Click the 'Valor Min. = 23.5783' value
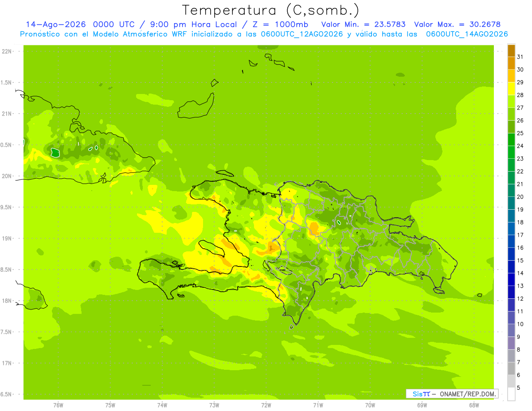This screenshot has width=532, height=411. (363, 24)
